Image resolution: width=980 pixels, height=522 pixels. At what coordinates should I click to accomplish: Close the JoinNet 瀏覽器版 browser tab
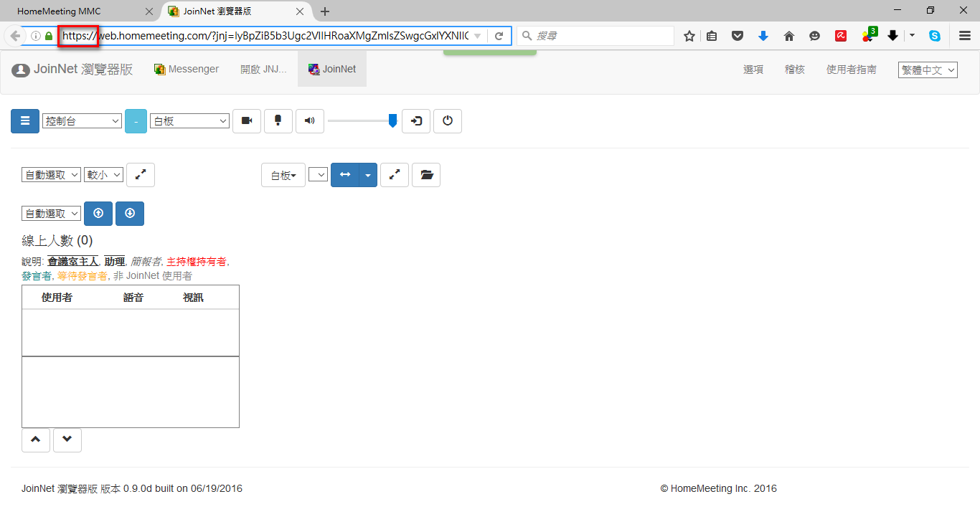(x=299, y=11)
